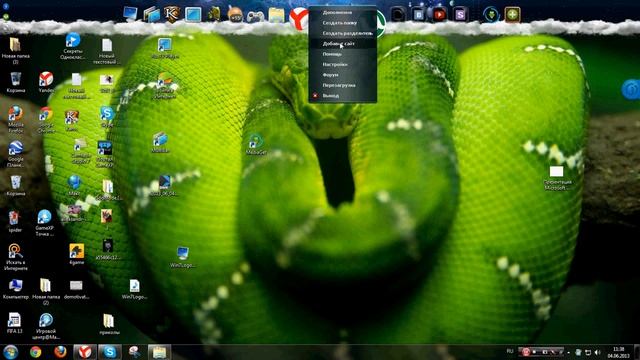Select the Mozilla Firefox desktop shortcut
Image resolution: width=640 pixels, height=360 pixels.
pos(16,119)
